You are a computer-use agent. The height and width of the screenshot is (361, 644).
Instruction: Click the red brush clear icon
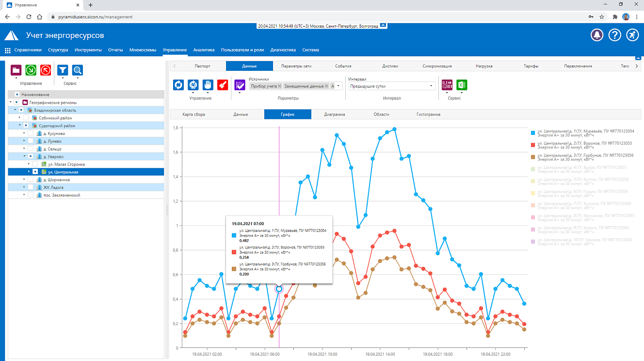coord(223,85)
